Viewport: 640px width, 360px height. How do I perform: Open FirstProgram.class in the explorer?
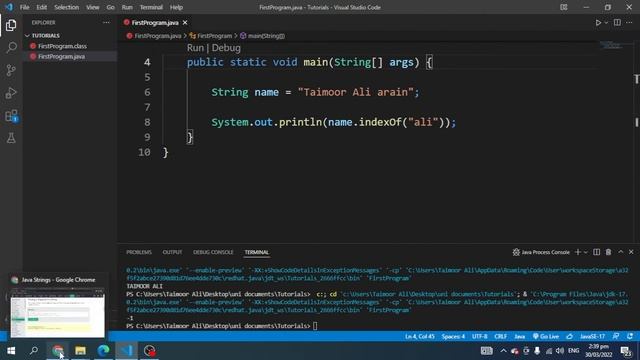[62, 46]
